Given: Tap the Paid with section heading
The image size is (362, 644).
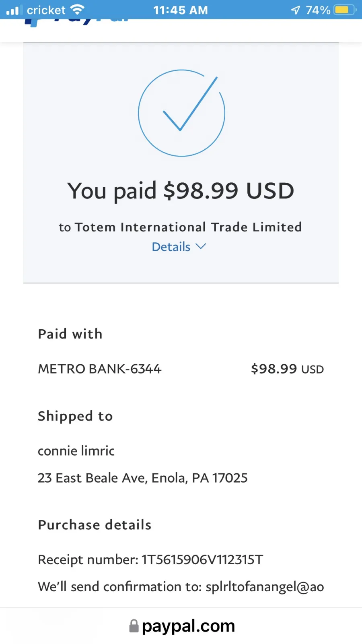Looking at the screenshot, I should 70,334.
